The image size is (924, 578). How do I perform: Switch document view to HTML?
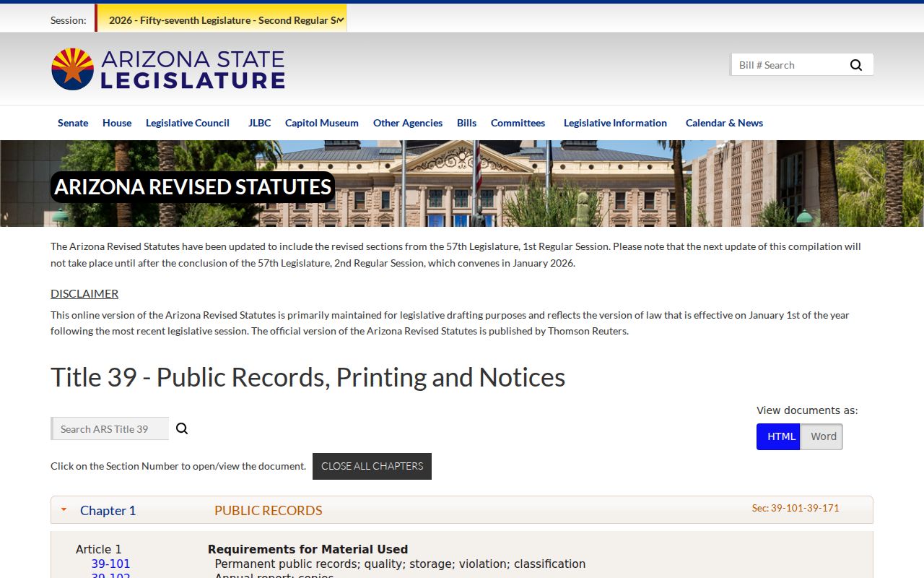[778, 436]
